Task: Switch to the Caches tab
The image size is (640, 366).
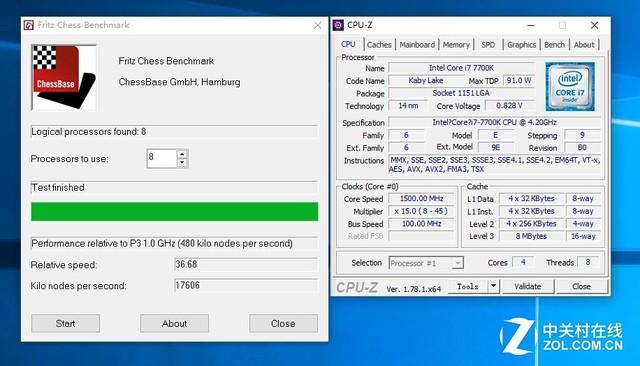Action: coord(379,45)
